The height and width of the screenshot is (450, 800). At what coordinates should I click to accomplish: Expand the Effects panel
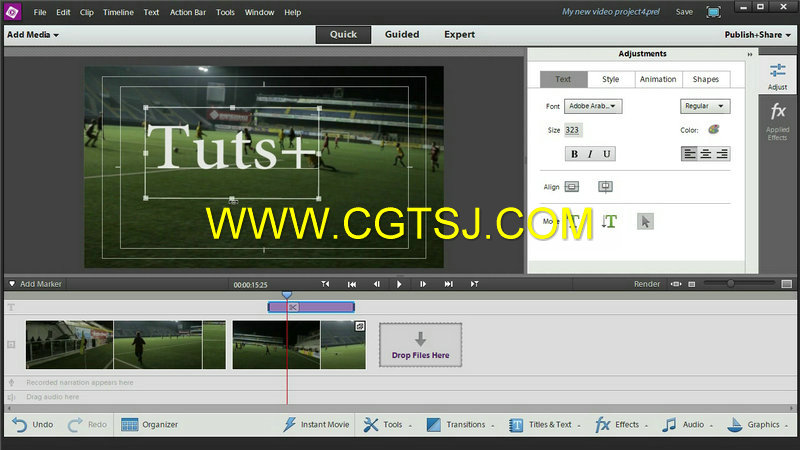pos(621,424)
